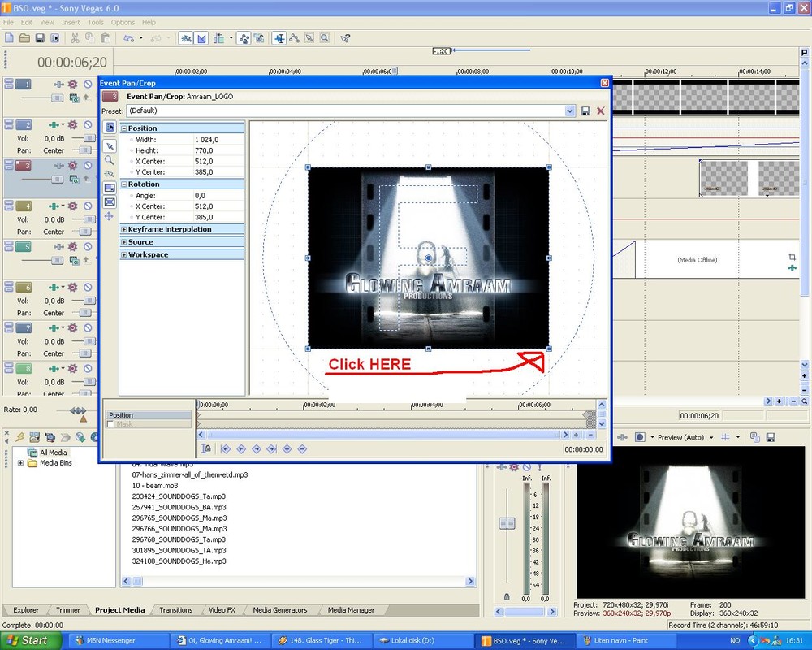Click Create Keyframe diamond plus button
Screen dimensions: 812x650
pos(287,448)
